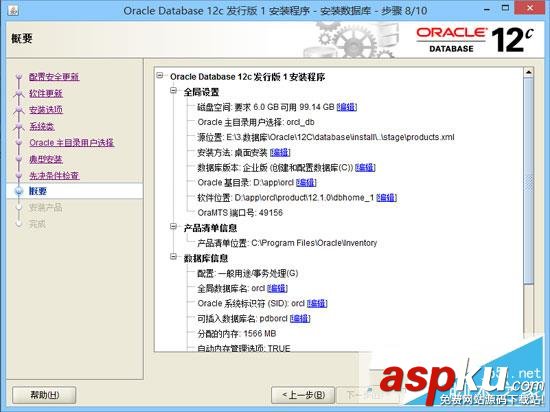Collapse the 数据库信息 section

click(x=173, y=257)
